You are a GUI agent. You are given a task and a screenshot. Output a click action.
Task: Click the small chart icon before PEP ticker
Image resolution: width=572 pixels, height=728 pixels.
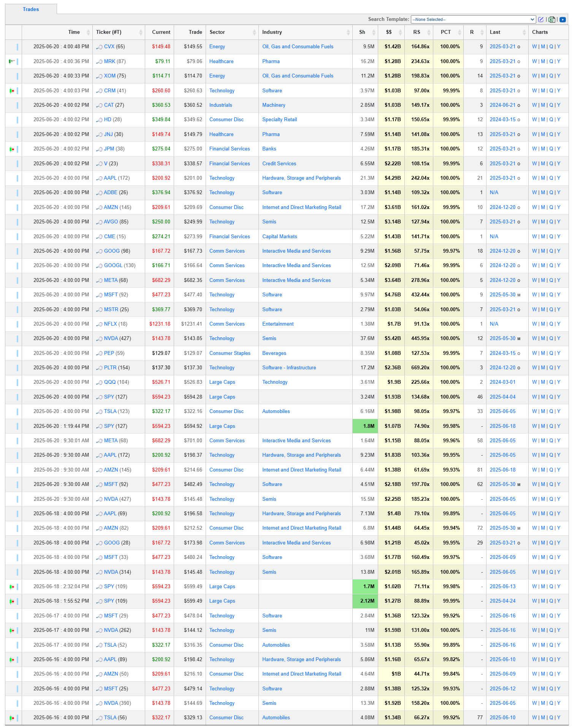pyautogui.click(x=99, y=353)
